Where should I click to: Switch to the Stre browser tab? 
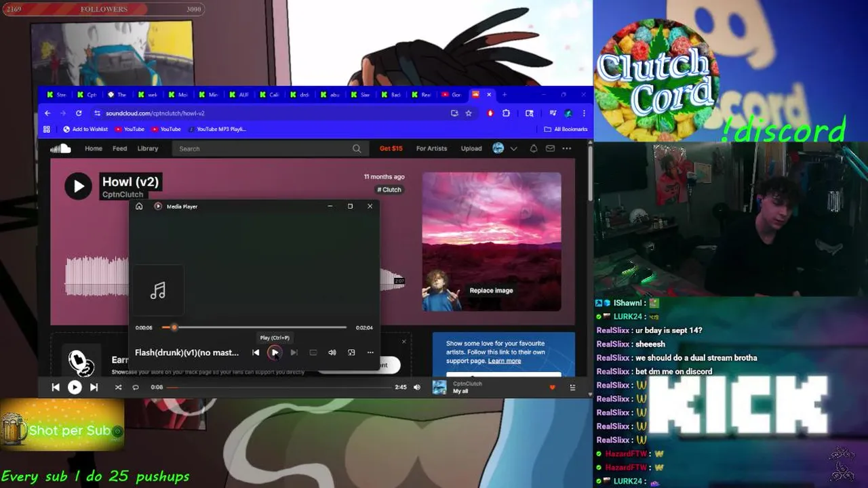click(x=56, y=95)
